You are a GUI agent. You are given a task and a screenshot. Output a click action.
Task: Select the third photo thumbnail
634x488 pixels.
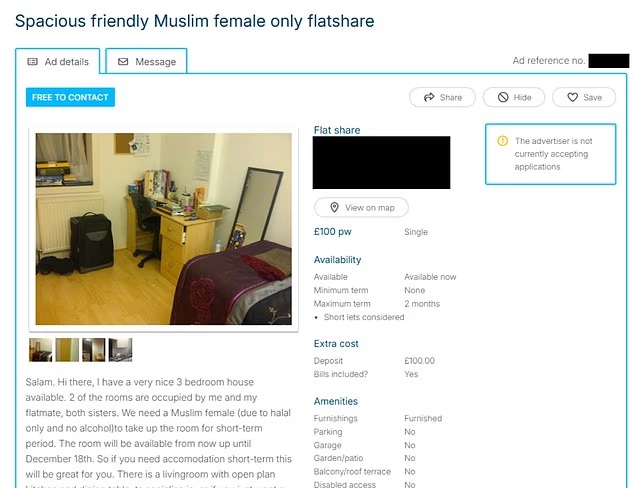tap(93, 350)
